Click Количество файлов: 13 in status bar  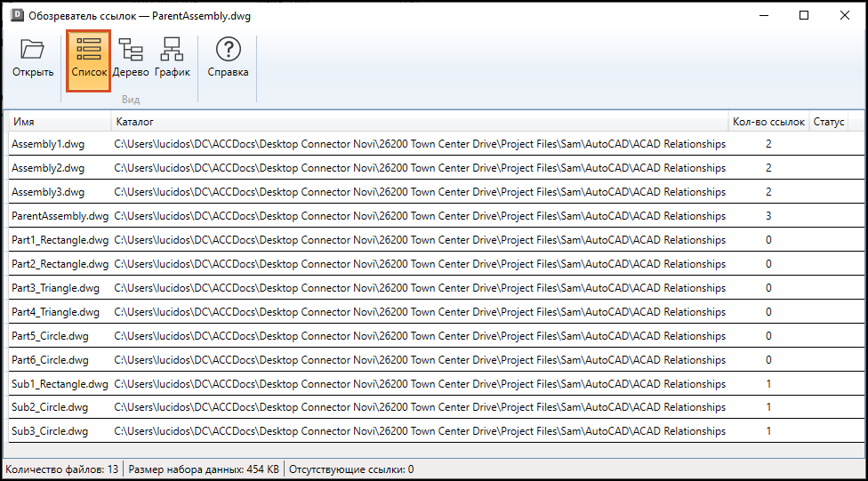pyautogui.click(x=62, y=469)
